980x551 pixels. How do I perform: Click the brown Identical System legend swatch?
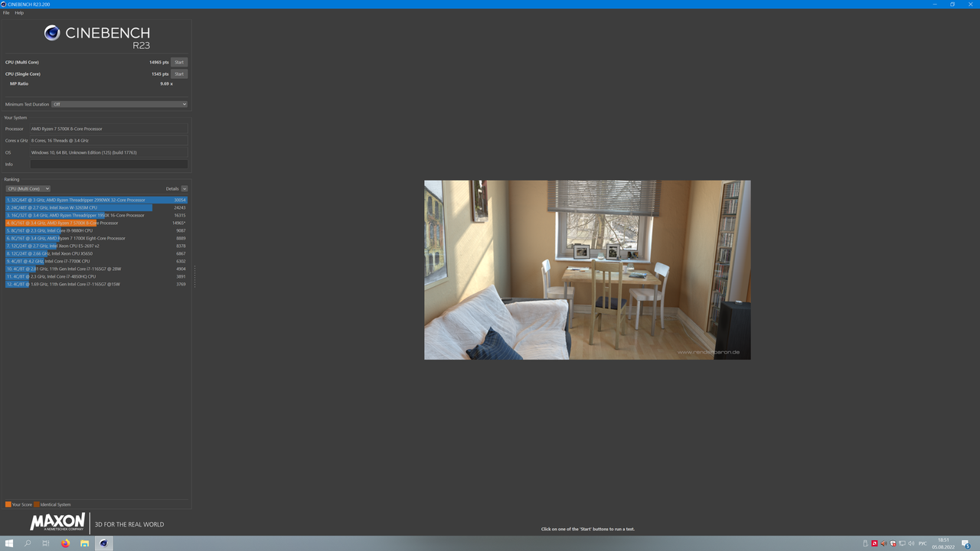[37, 504]
